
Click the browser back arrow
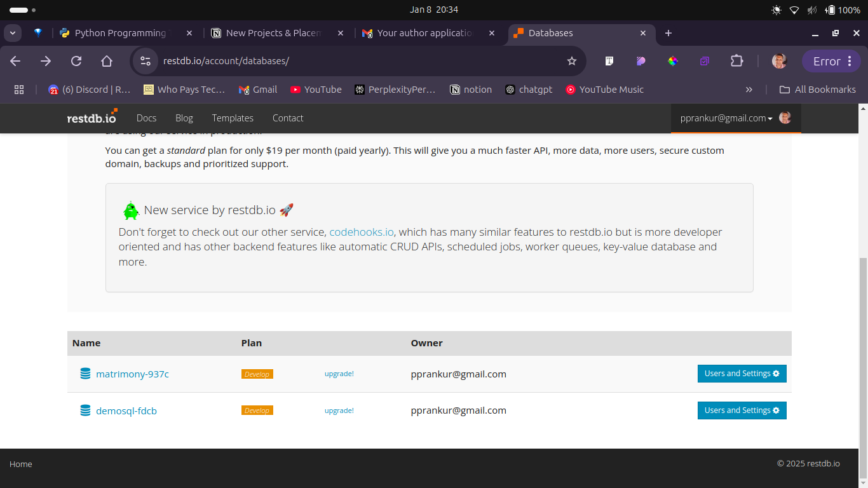coord(15,61)
